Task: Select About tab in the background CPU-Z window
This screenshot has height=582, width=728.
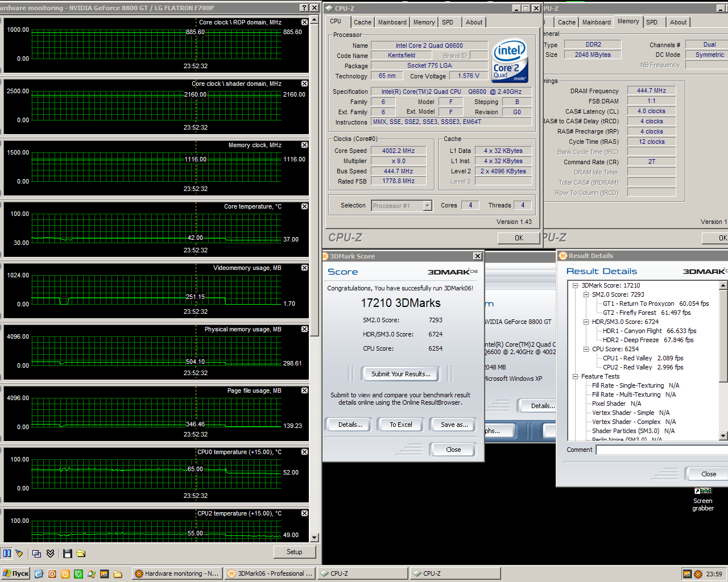Action: (x=678, y=22)
